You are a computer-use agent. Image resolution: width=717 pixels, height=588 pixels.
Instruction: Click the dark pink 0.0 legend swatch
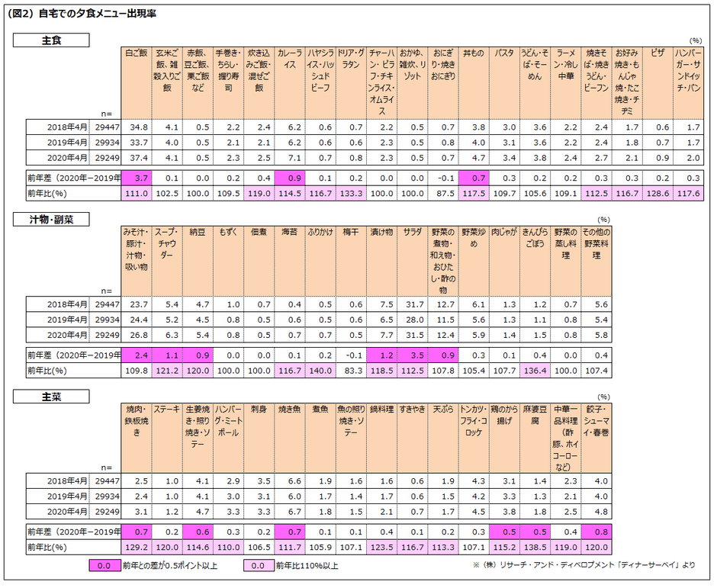[104, 566]
